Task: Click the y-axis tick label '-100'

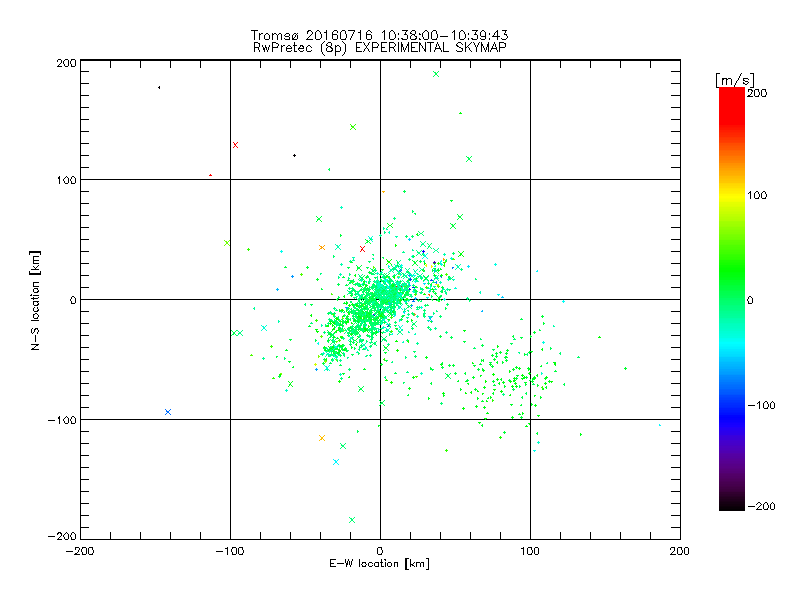Action: (x=62, y=420)
